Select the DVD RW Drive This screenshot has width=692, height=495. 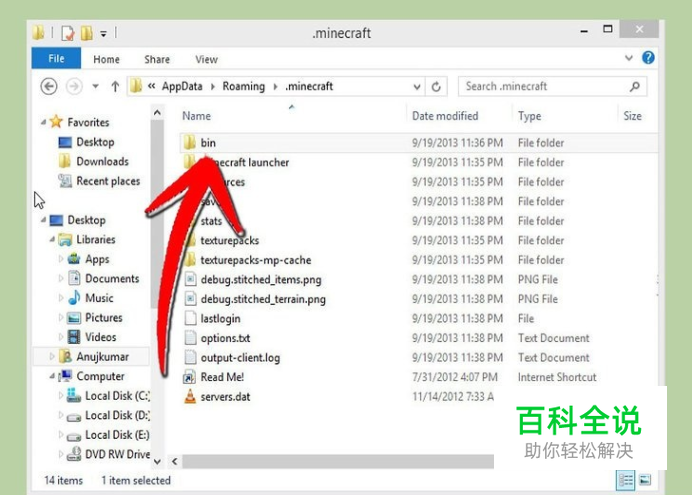[109, 454]
